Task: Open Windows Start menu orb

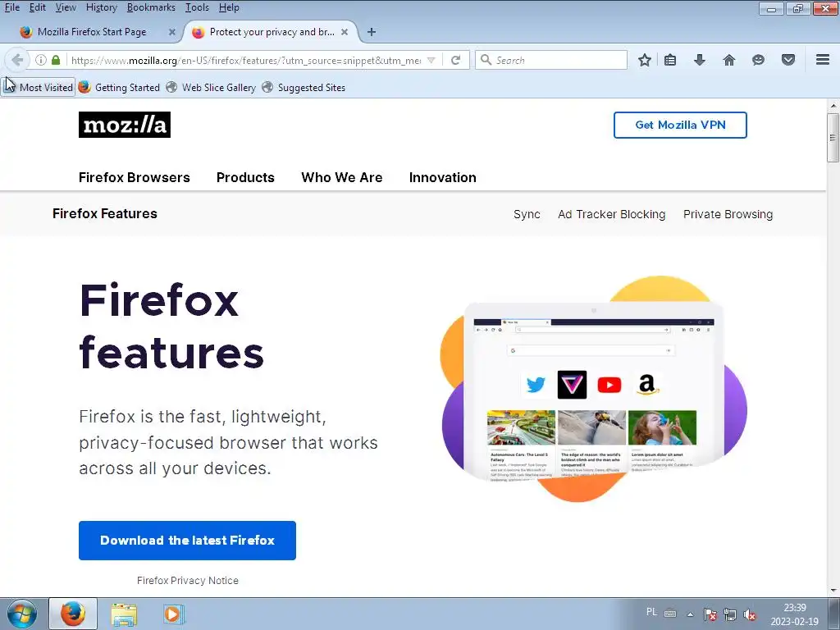Action: coord(22,614)
